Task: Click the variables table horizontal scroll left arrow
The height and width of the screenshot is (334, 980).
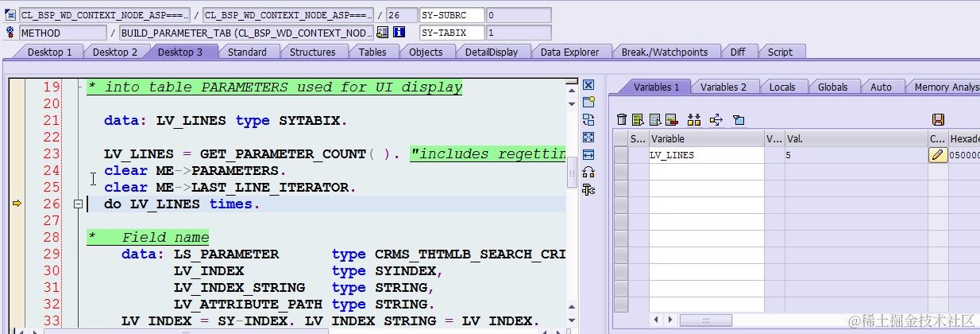Action: [655, 320]
